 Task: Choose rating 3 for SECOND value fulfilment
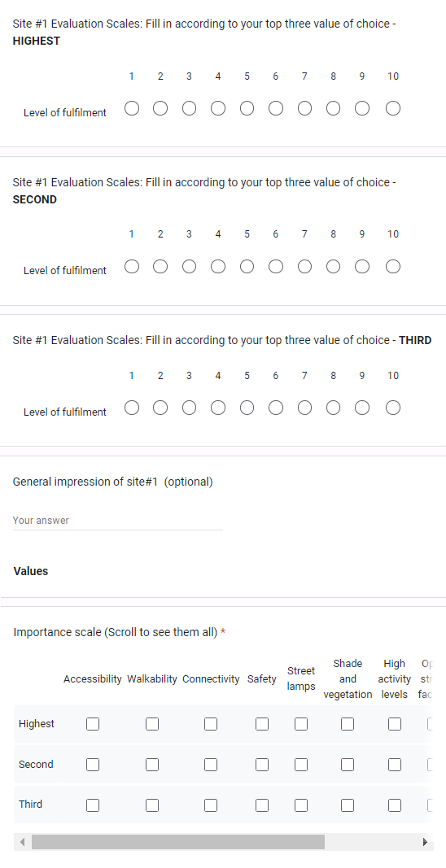point(189,267)
